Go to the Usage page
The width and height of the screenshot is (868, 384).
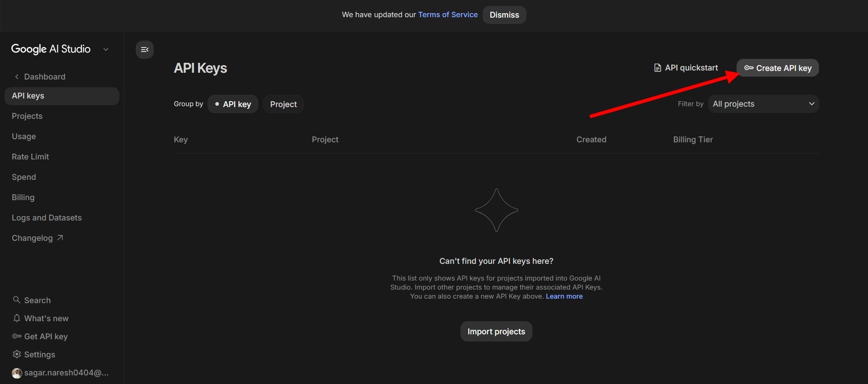[24, 136]
